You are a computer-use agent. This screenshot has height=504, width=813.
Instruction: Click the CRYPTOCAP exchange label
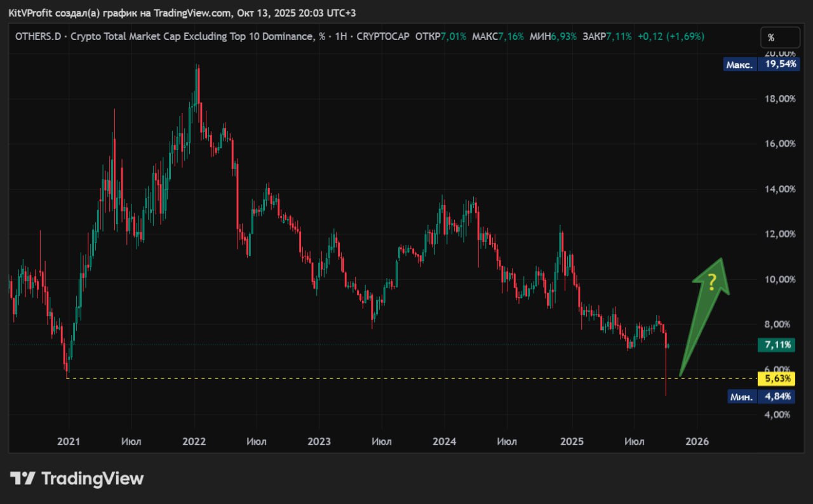[x=383, y=37]
